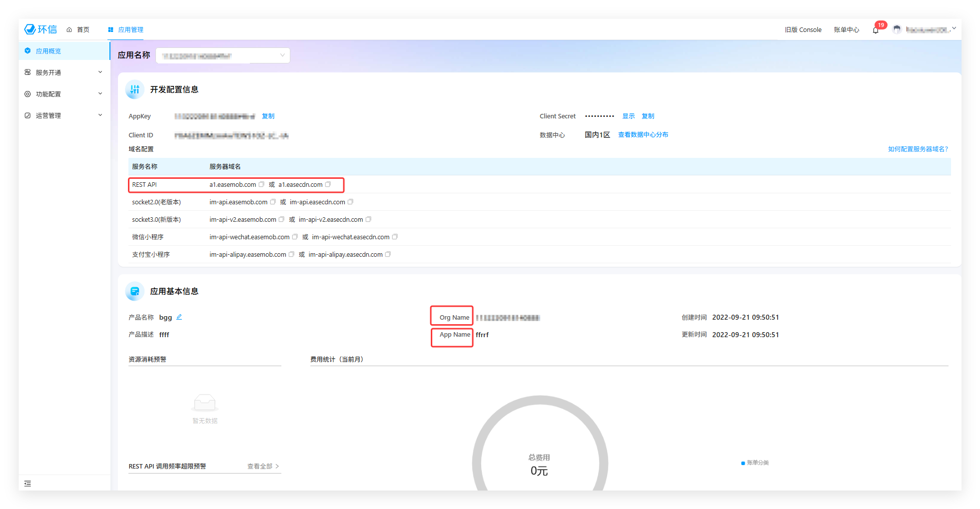
Task: Collapse the sidebar with bottom-left icon
Action: tap(27, 484)
